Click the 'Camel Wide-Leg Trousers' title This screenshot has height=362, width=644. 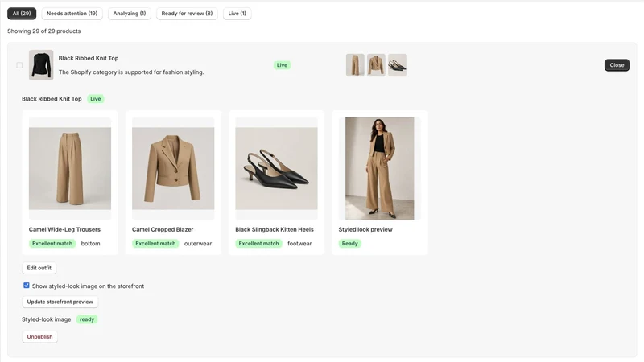pos(64,229)
